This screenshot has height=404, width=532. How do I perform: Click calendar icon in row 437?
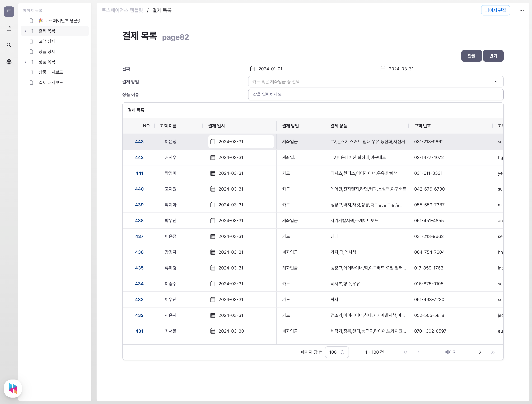213,236
